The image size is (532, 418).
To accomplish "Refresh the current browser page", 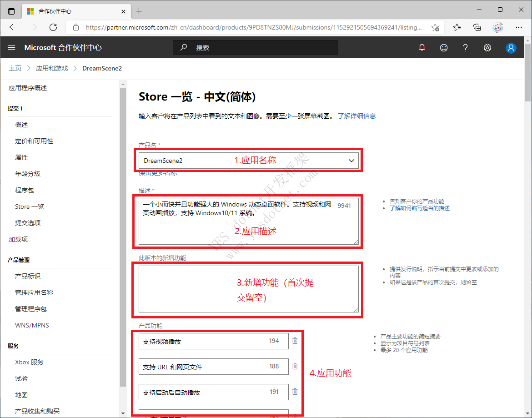I will pyautogui.click(x=53, y=27).
